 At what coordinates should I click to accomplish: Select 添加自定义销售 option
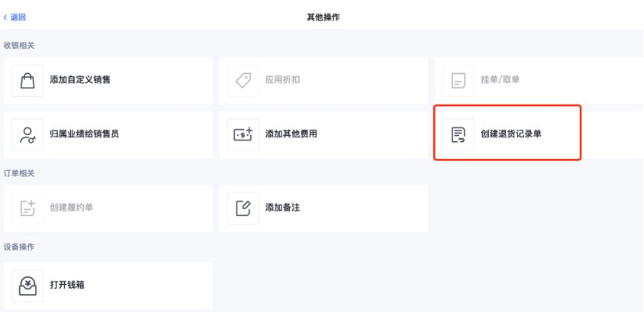pyautogui.click(x=80, y=80)
